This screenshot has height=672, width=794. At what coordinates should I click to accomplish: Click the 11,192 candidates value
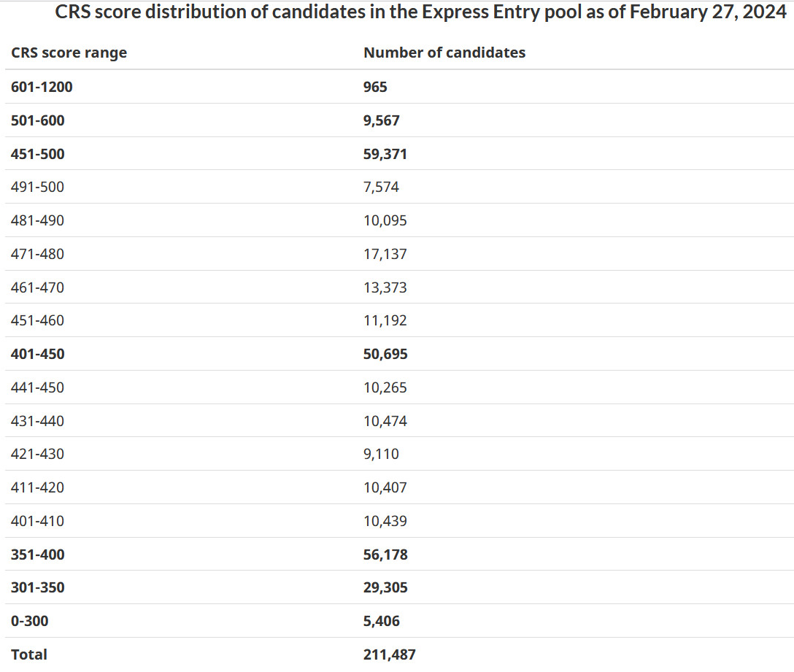385,320
